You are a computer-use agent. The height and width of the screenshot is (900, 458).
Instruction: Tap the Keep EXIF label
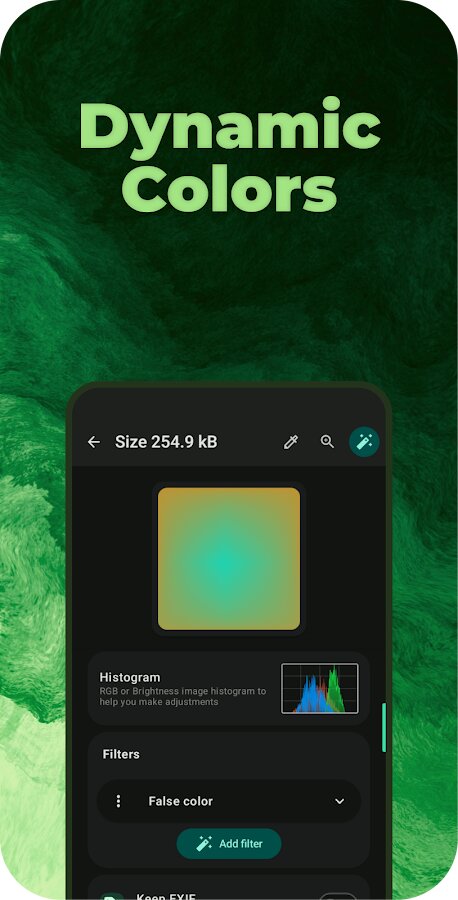point(166,896)
